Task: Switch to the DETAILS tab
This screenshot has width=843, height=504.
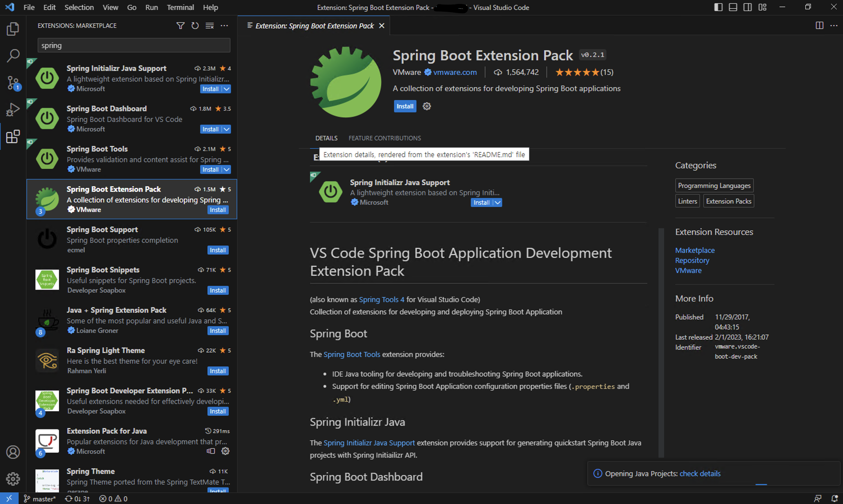Action: pyautogui.click(x=326, y=138)
